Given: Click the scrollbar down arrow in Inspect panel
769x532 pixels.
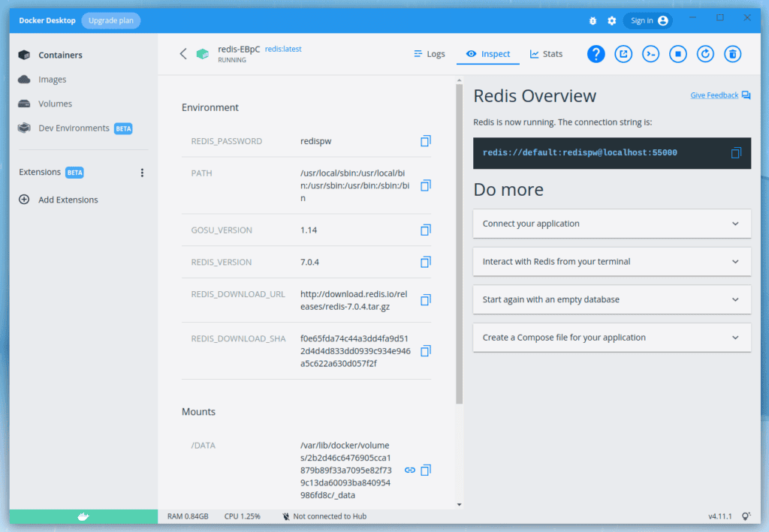Looking at the screenshot, I should (459, 504).
